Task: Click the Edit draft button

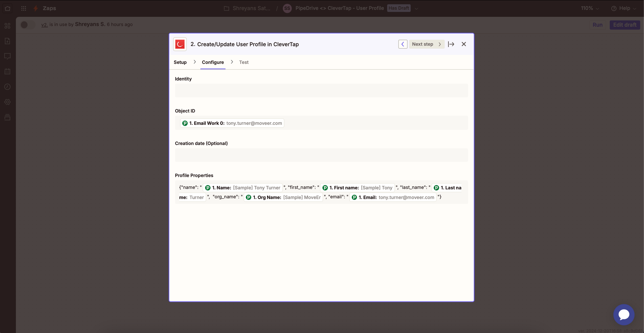Action: pos(625,25)
